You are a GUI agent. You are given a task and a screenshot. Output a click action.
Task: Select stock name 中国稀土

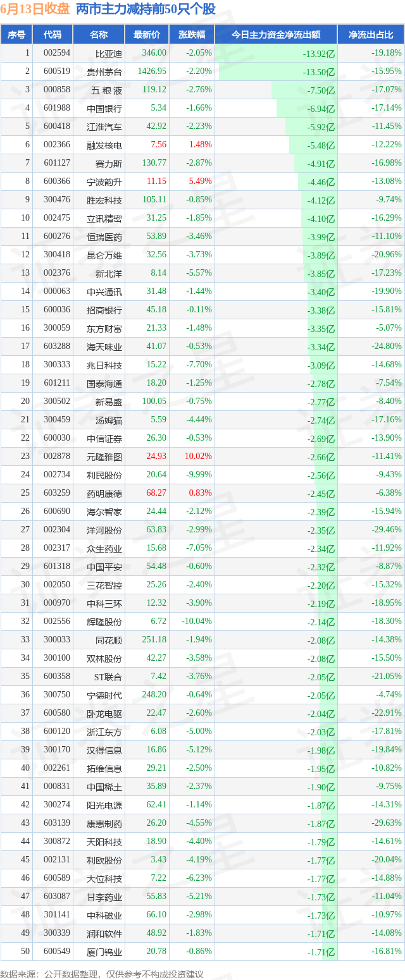[104, 787]
